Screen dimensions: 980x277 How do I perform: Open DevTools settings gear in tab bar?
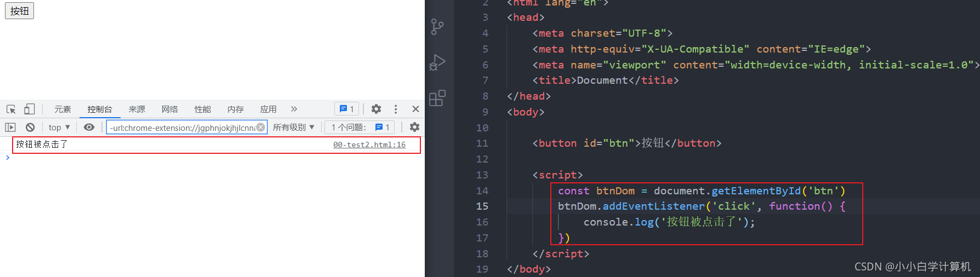coord(376,109)
